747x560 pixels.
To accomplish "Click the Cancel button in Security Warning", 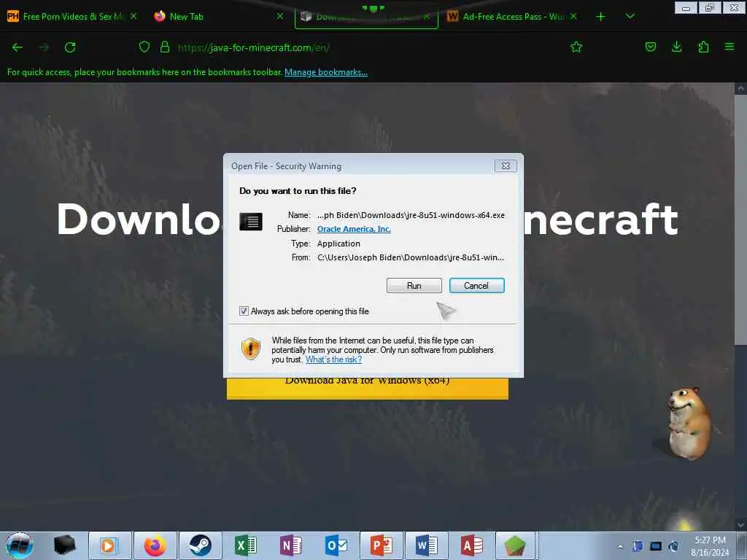I will (476, 286).
